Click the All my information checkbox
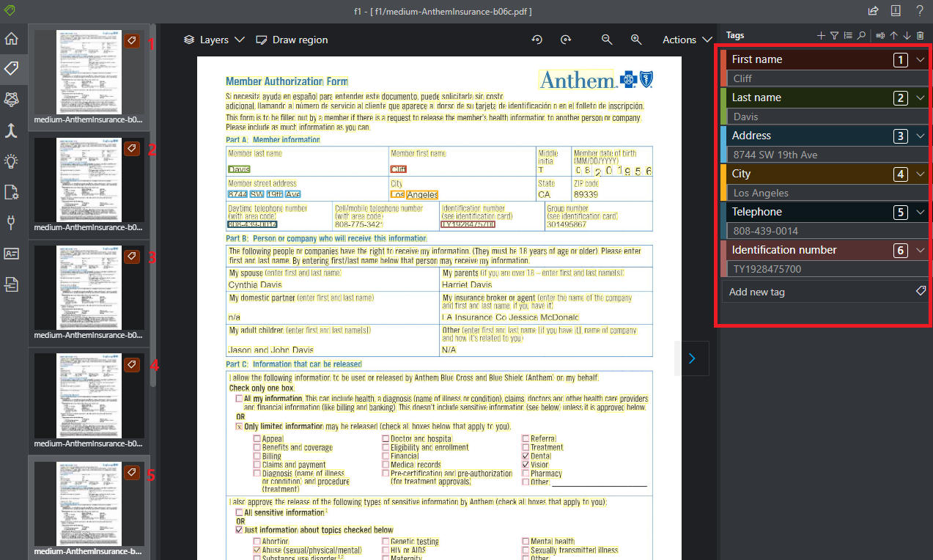933x560 pixels. click(239, 399)
